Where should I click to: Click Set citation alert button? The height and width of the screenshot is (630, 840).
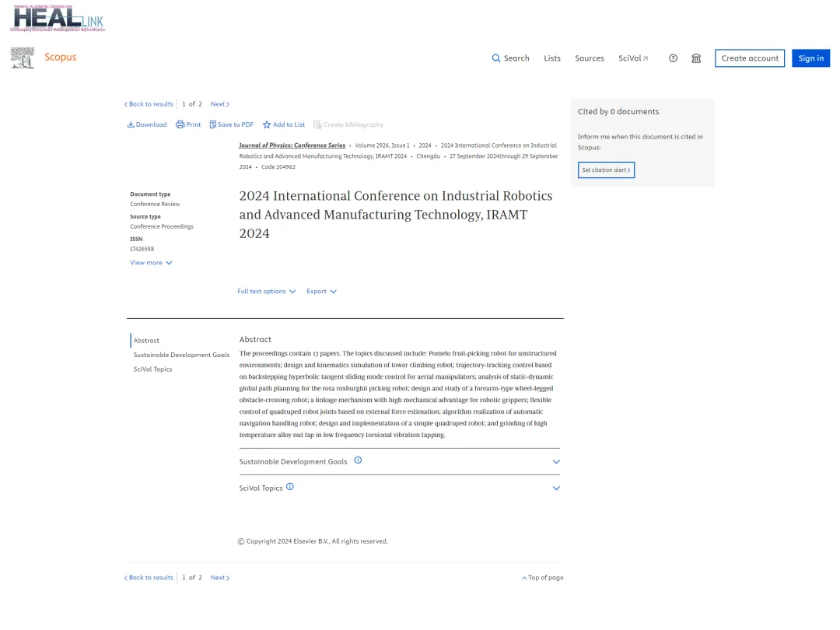click(606, 170)
